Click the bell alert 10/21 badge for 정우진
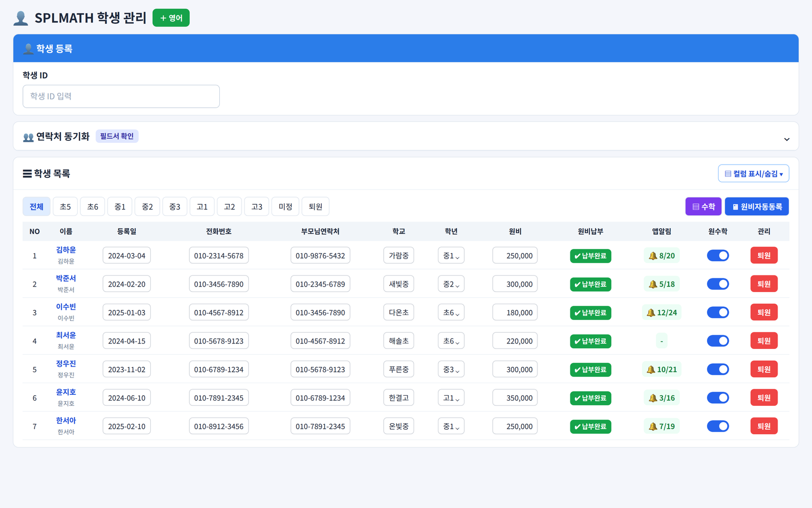This screenshot has height=508, width=812. [x=662, y=369]
